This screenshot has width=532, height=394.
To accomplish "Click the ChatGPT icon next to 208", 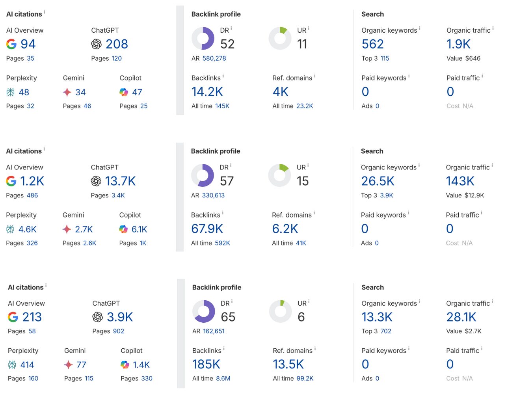I will coord(97,44).
